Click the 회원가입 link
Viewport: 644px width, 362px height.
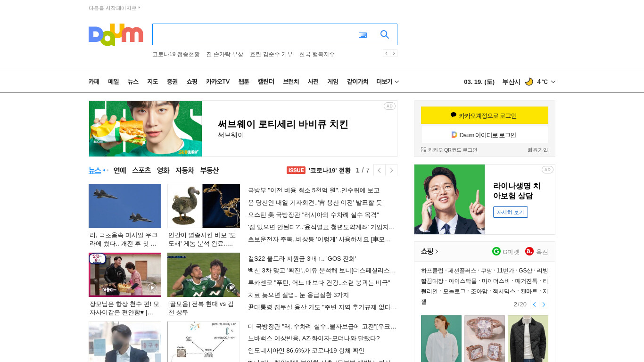click(538, 150)
